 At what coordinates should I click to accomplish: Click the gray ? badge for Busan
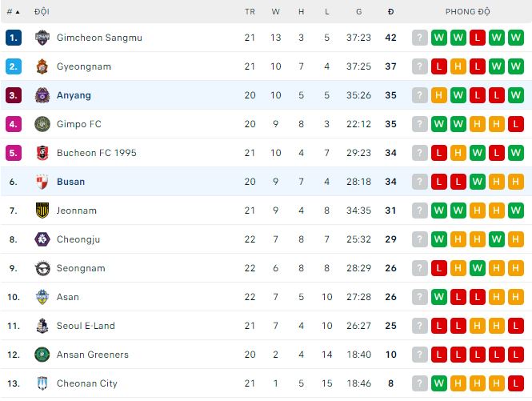point(420,182)
